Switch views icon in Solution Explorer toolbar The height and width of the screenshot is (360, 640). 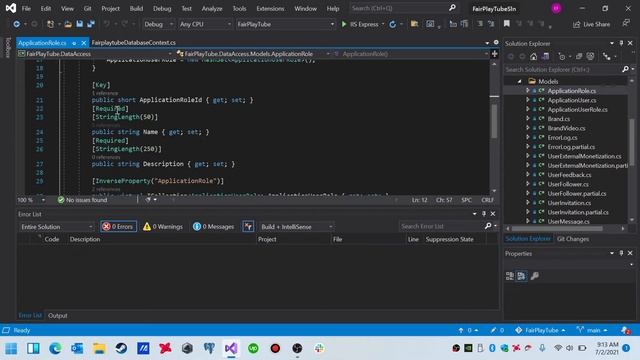click(545, 57)
